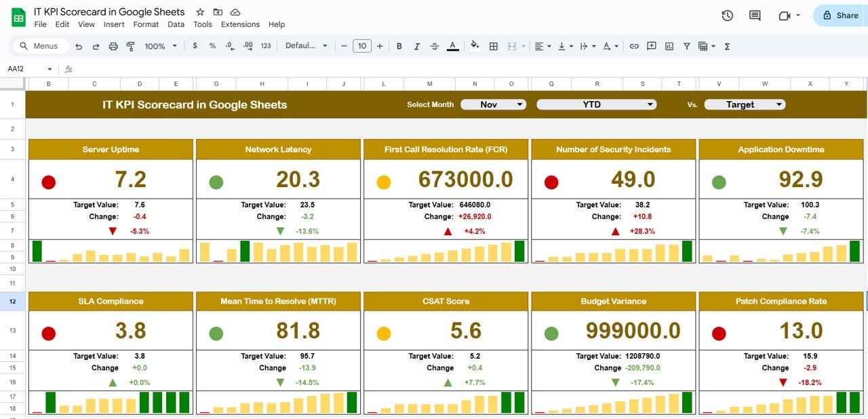Insert a chart from toolbar
The width and height of the screenshot is (868, 419).
tap(669, 46)
